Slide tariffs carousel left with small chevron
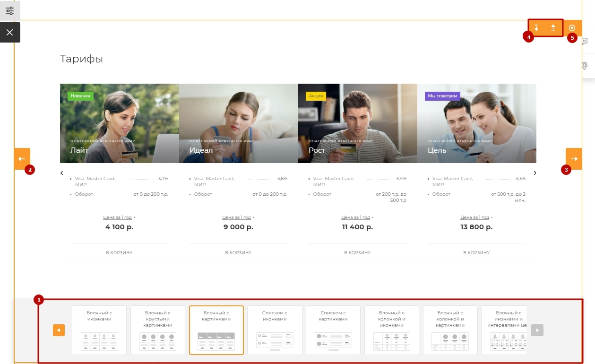 click(62, 173)
